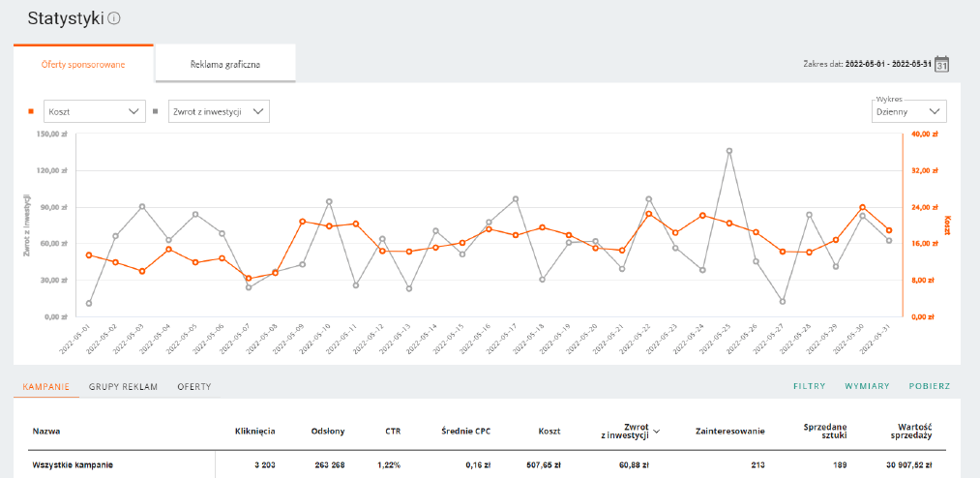Open the Zwrot z inwestycji metric dropdown
This screenshot has width=980, height=478.
coord(219,111)
